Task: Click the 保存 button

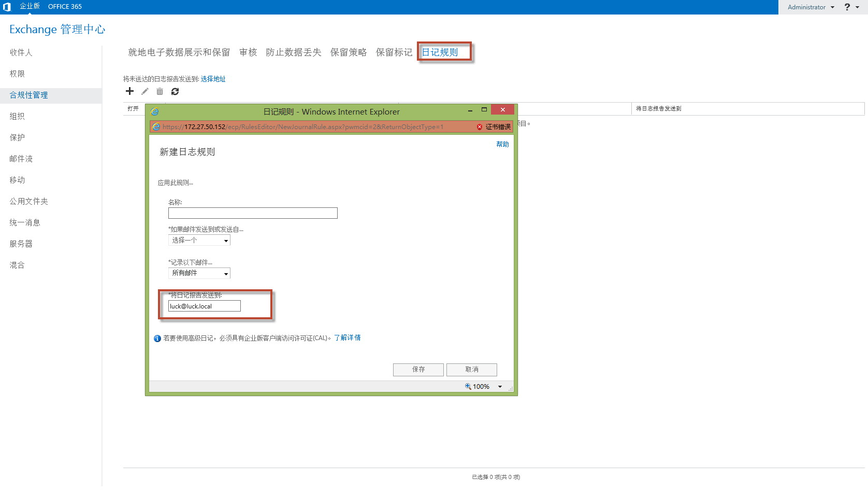Action: [418, 370]
